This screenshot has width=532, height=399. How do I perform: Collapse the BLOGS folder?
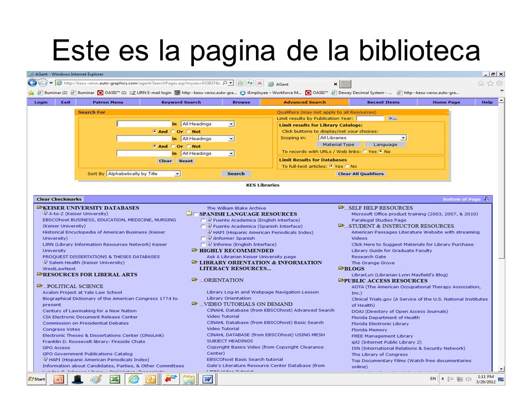click(341, 268)
